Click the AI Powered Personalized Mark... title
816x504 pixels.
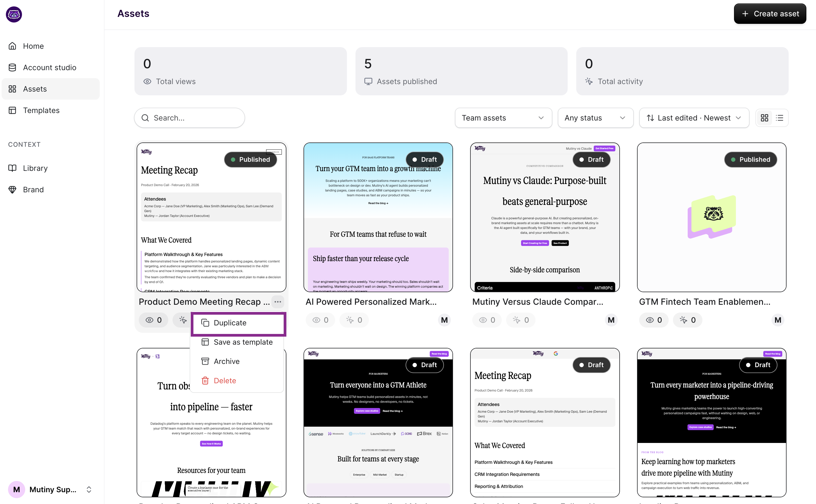click(x=371, y=302)
